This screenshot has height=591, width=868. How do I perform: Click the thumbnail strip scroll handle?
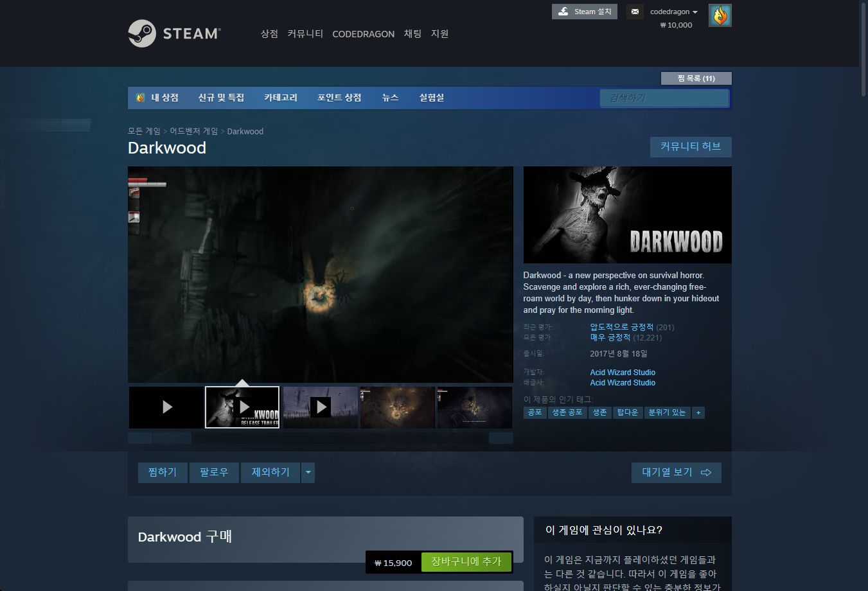coord(172,438)
